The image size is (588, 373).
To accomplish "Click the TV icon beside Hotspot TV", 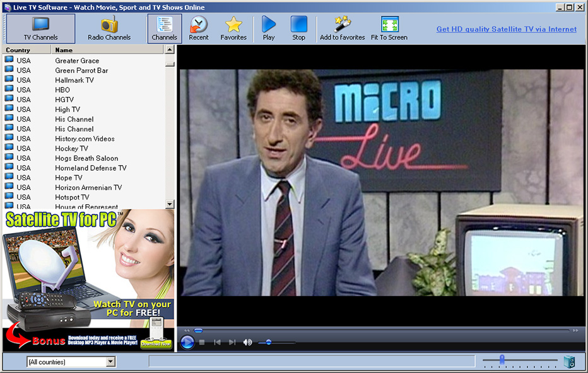I will tap(9, 196).
